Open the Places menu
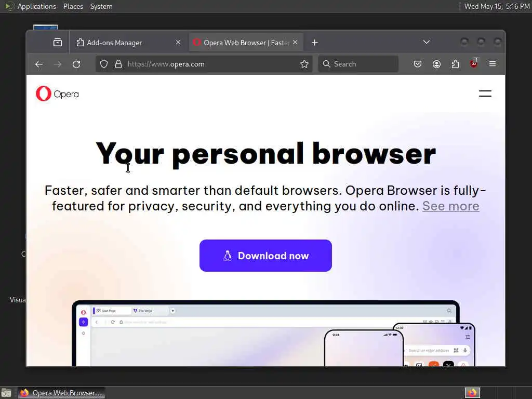532x399 pixels. coord(73,6)
